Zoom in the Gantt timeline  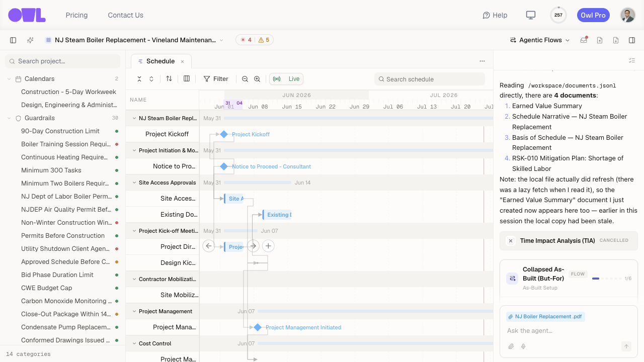(257, 79)
